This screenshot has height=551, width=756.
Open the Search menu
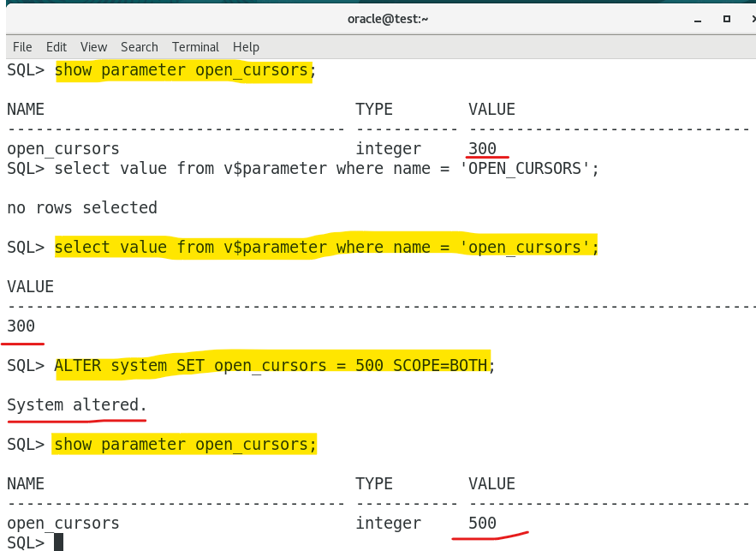pyautogui.click(x=140, y=47)
